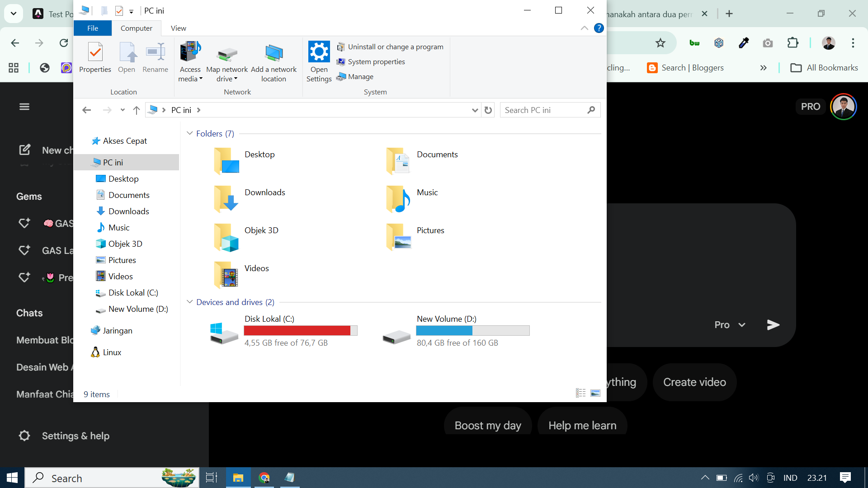
Task: Collapse the Folders (7) group
Action: click(x=190, y=133)
